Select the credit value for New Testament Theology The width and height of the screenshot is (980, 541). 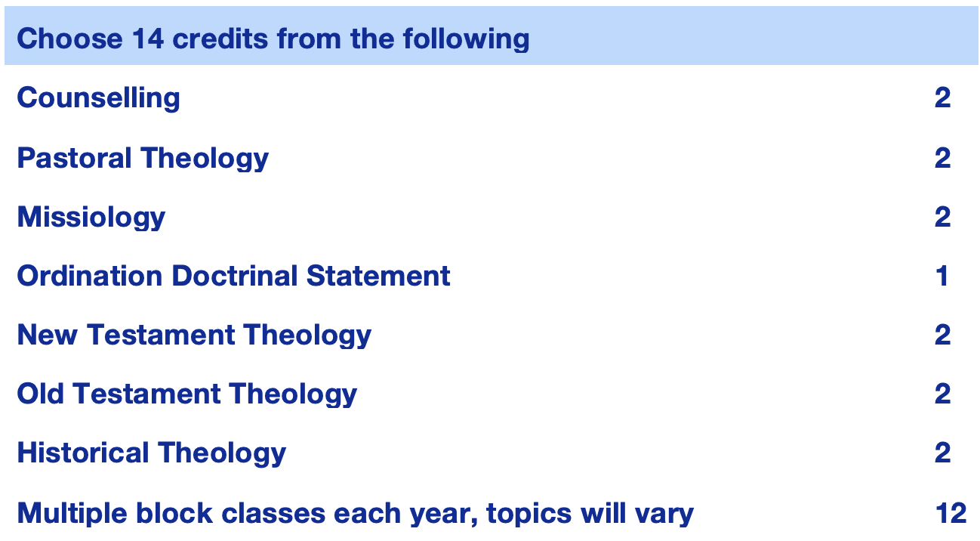942,335
